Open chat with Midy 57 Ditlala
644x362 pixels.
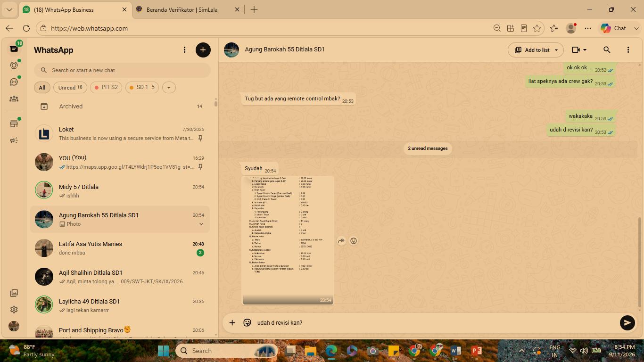pyautogui.click(x=120, y=190)
